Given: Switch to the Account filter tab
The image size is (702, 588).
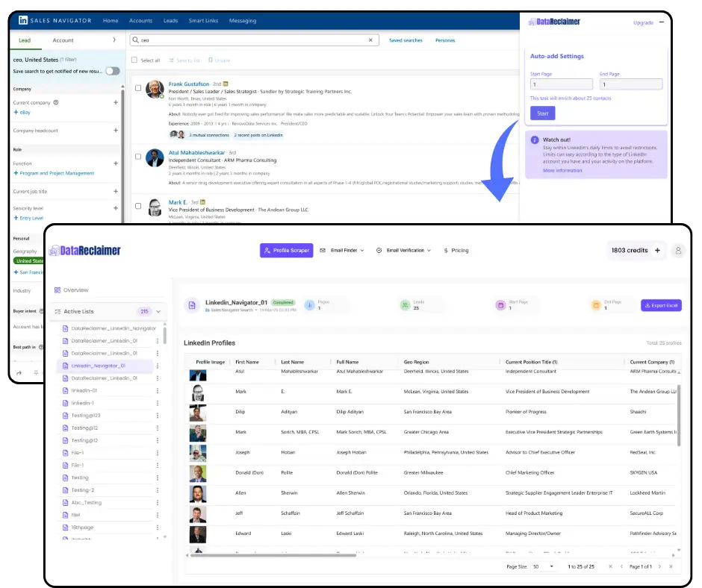Looking at the screenshot, I should (x=63, y=40).
